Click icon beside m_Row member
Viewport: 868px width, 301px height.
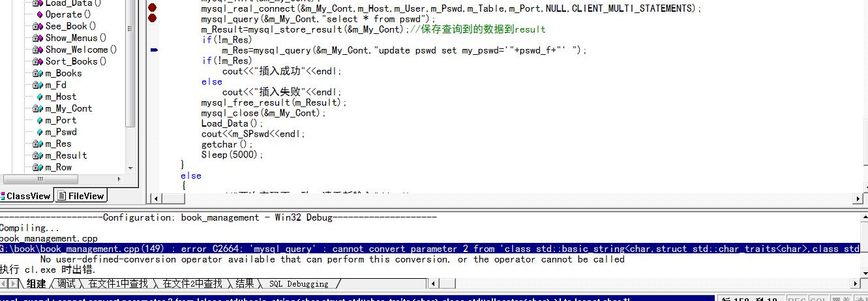38,167
